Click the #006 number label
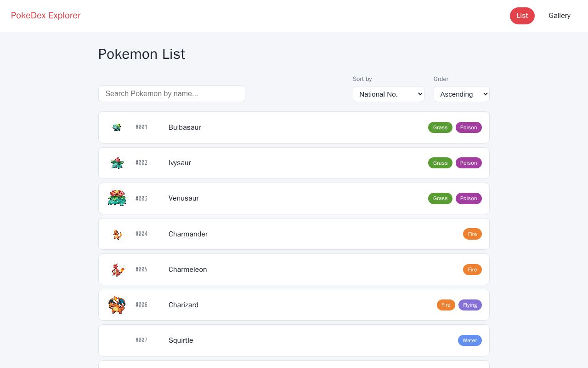The height and width of the screenshot is (368, 588). [141, 305]
